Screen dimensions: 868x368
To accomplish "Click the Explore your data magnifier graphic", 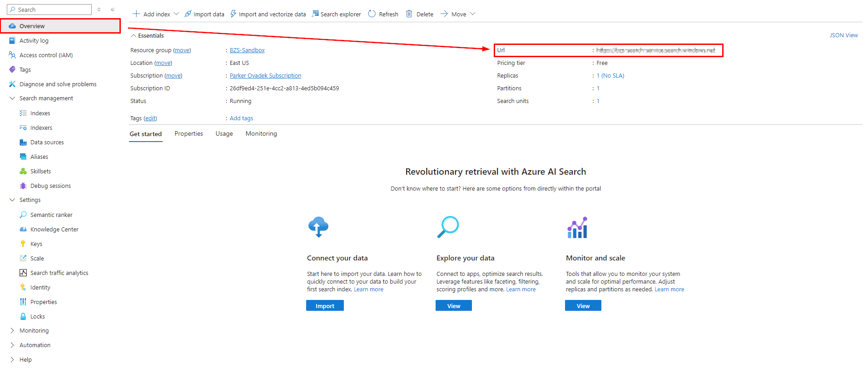I will [x=448, y=227].
